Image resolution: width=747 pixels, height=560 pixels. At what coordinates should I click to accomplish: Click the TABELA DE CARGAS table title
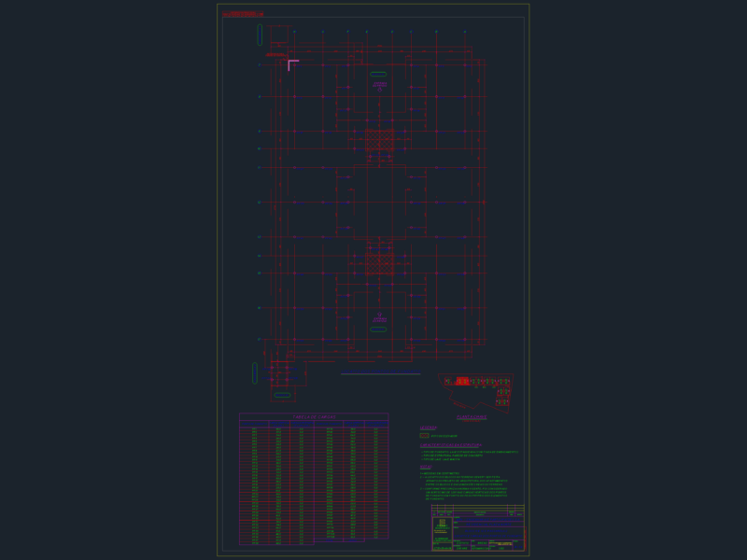(314, 417)
